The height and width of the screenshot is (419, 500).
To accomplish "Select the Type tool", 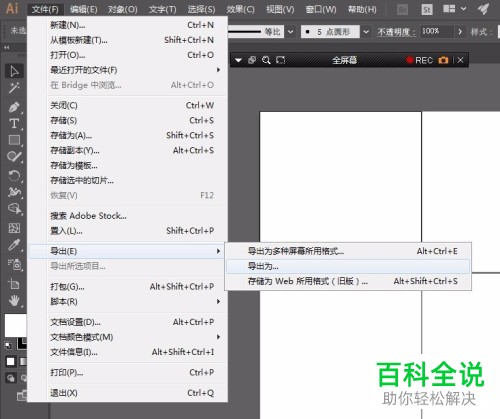I will click(14, 124).
